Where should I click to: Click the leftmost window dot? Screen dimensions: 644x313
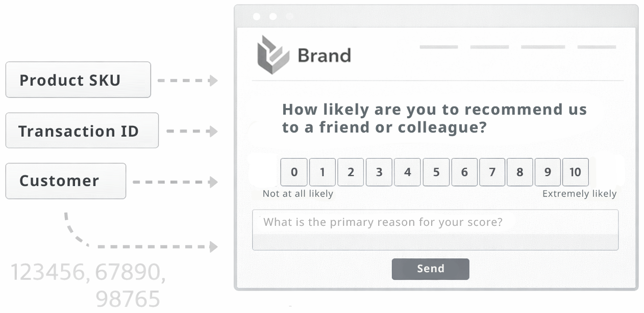pyautogui.click(x=256, y=16)
